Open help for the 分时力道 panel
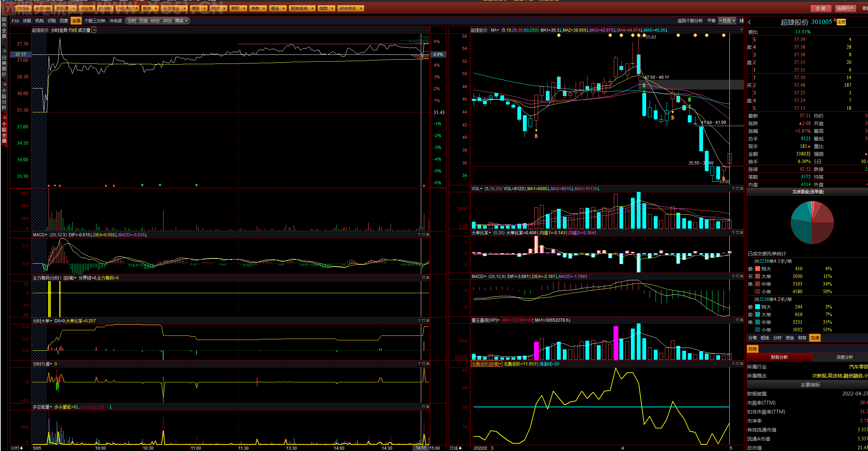The height and width of the screenshot is (451, 868). point(419,364)
